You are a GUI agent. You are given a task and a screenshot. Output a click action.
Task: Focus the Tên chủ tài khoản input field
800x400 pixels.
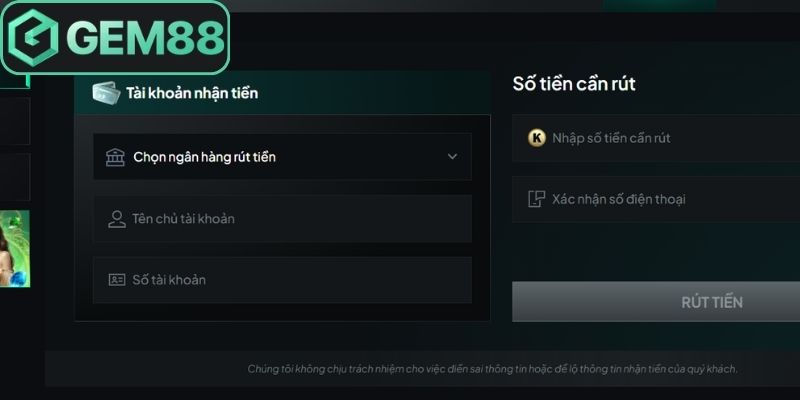(282, 219)
